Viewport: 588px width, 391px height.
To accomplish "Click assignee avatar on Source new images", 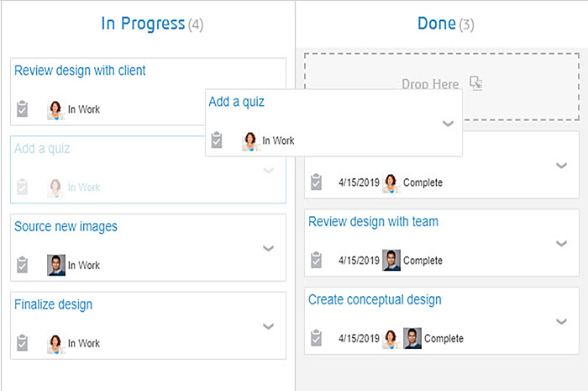I will pyautogui.click(x=56, y=265).
